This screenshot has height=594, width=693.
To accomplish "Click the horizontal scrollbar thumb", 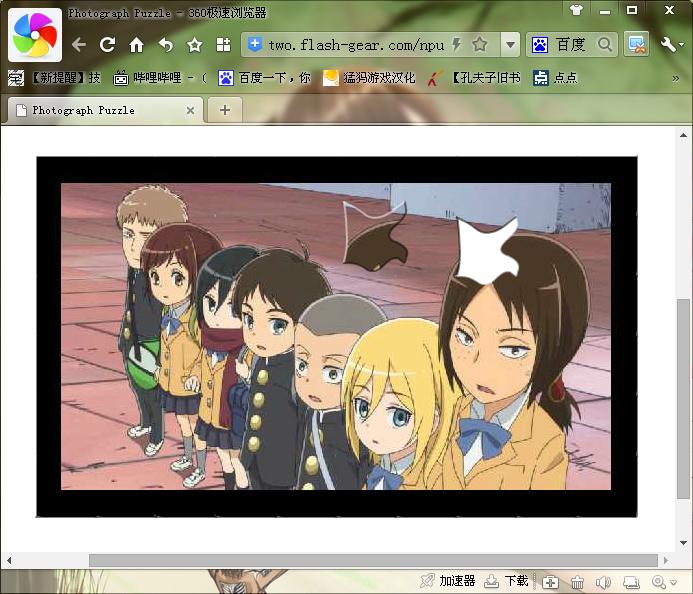I will tap(373, 560).
